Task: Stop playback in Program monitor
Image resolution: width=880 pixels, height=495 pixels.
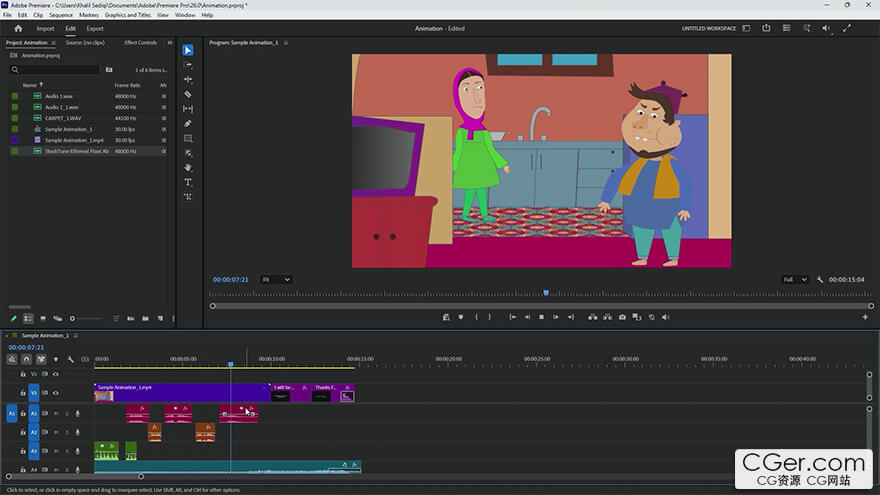Action: 542,317
